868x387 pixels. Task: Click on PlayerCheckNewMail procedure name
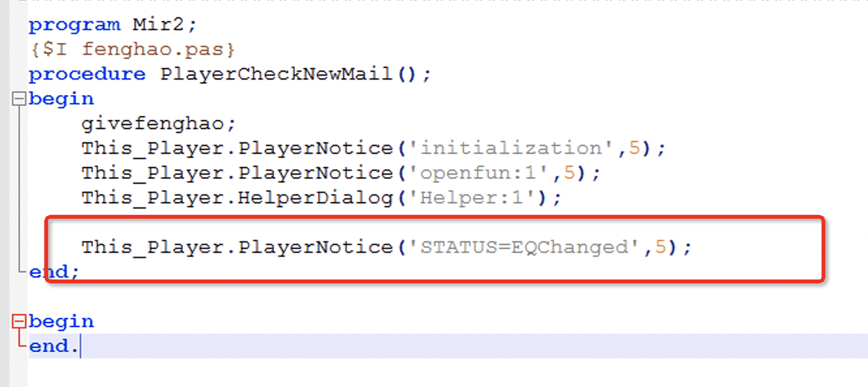277,74
